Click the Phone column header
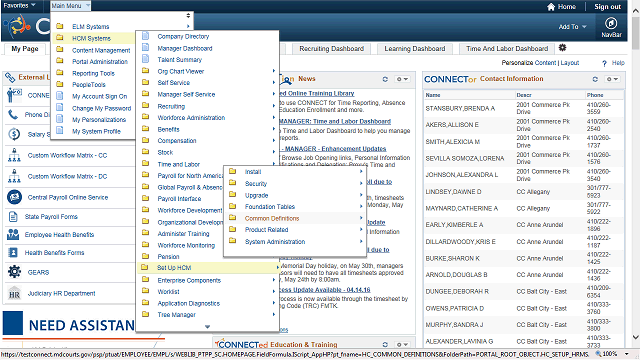Viewport: 640px width, 360px height. [595, 95]
